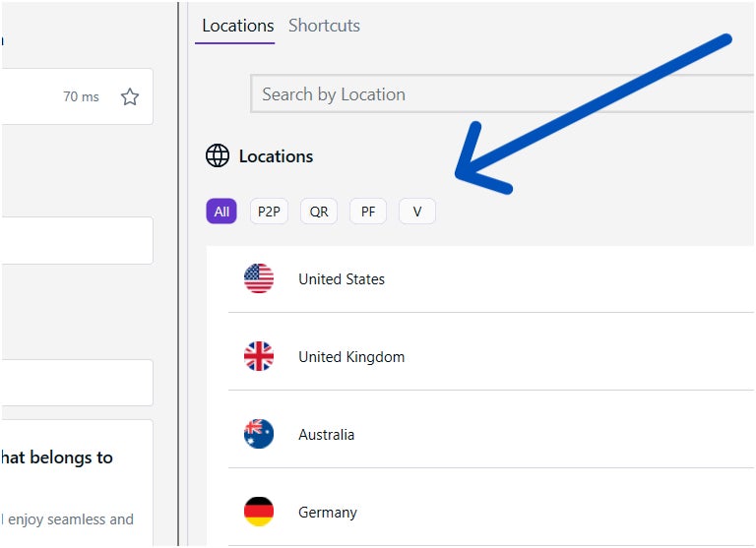Filter servers by QR
The image size is (756, 548).
(x=319, y=212)
